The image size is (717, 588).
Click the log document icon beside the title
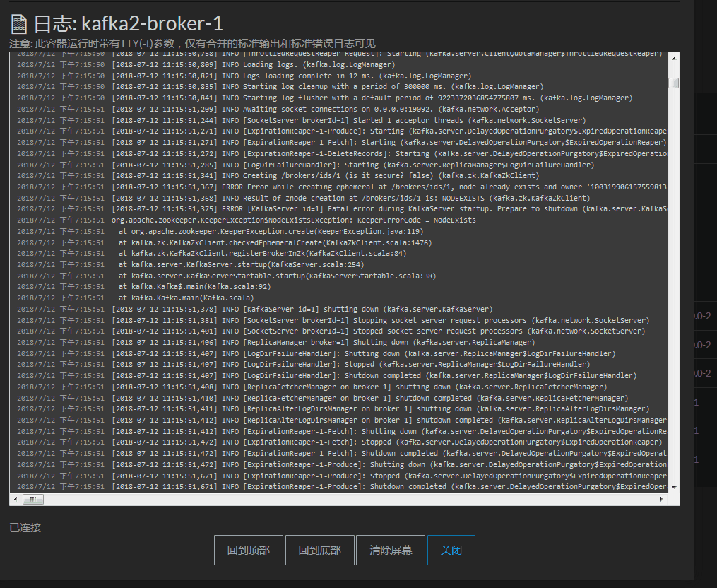(x=19, y=24)
